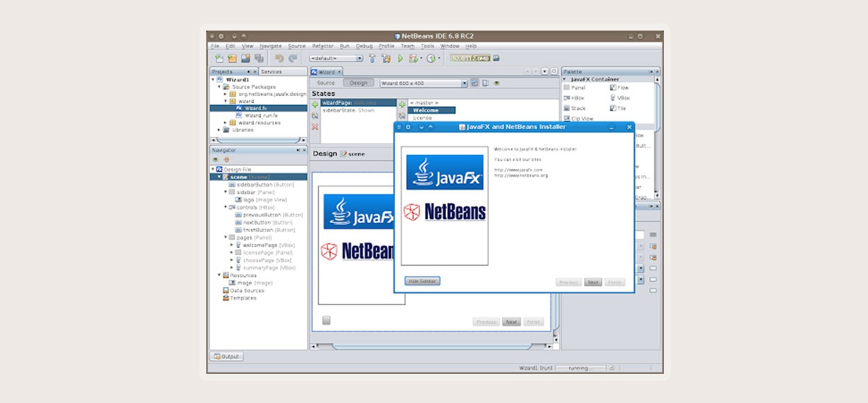The width and height of the screenshot is (868, 403).
Task: Click the garbage collection icon beside memory bar
Action: (x=496, y=58)
